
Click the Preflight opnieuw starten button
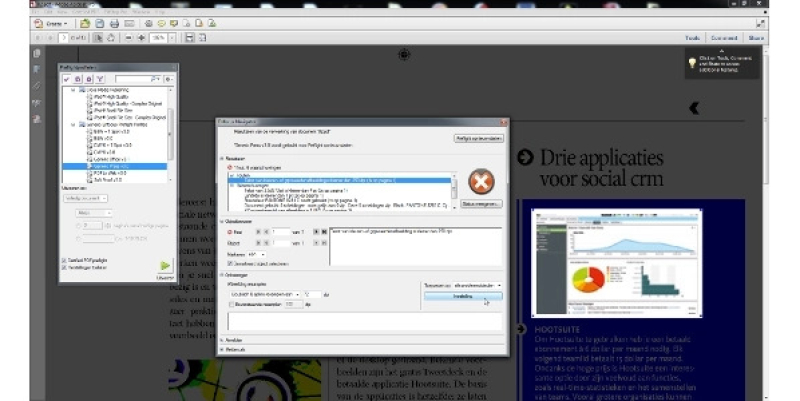point(478,138)
